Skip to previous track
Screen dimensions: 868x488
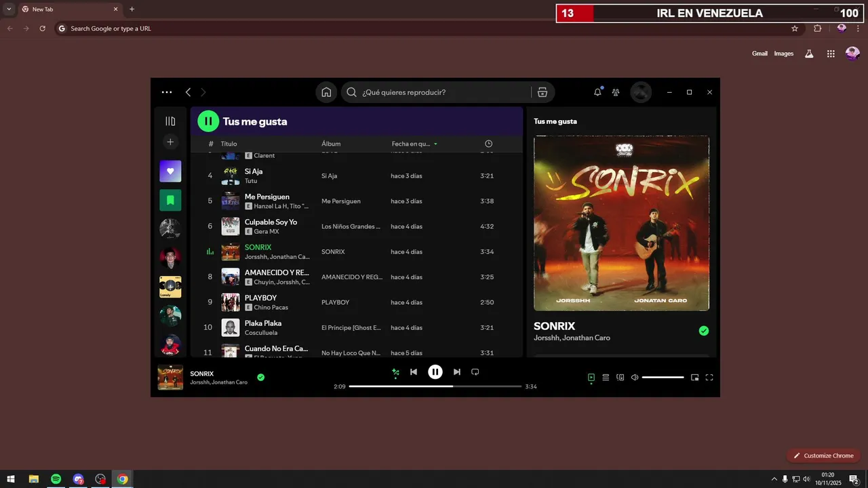pyautogui.click(x=414, y=372)
